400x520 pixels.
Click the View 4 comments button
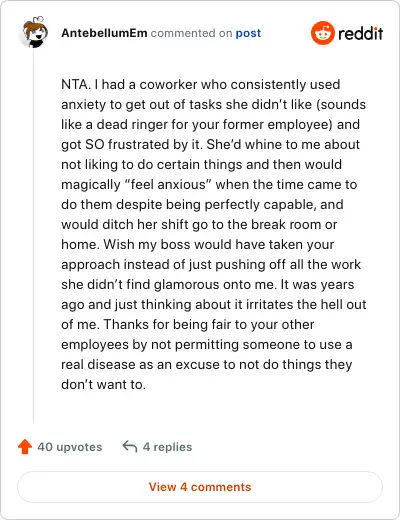click(x=200, y=487)
